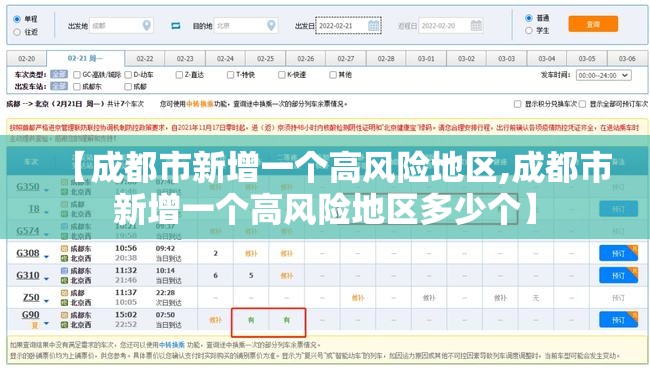Click 无 cell in Z50 row
The width and height of the screenshot is (650, 374).
(x=536, y=298)
